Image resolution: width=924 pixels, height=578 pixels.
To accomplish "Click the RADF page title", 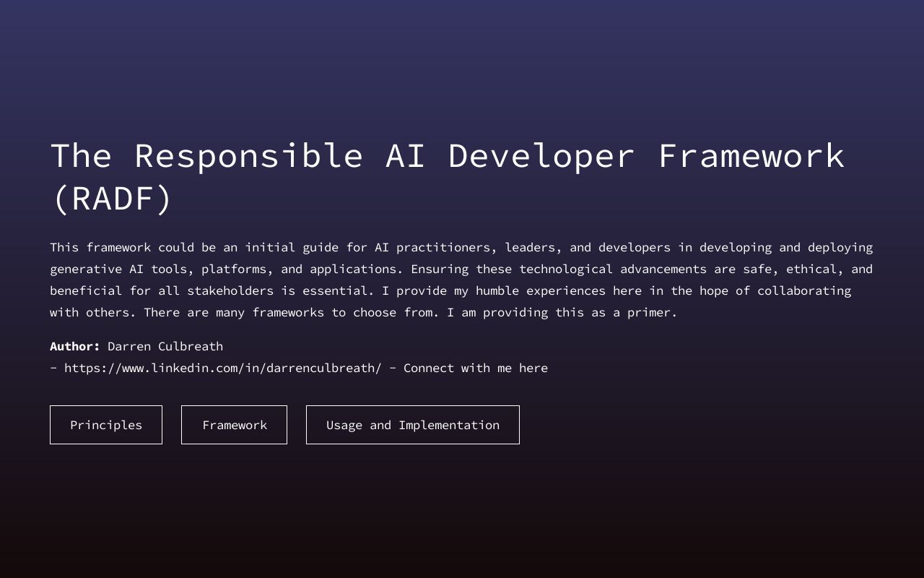I will point(447,176).
